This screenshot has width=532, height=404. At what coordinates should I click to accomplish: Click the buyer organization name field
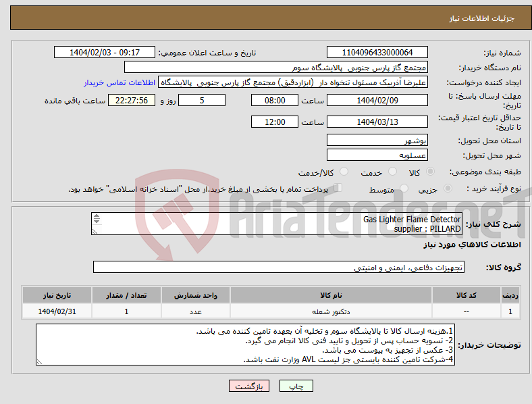[276, 68]
